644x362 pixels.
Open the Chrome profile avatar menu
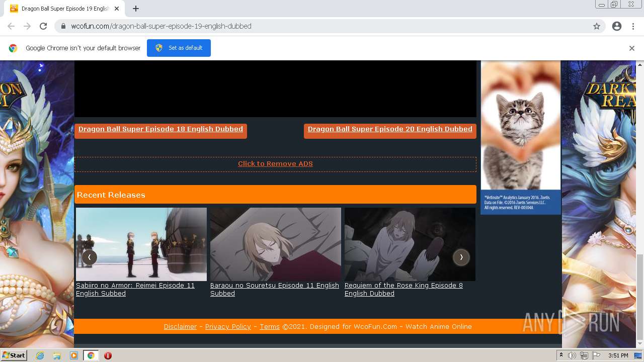617,26
